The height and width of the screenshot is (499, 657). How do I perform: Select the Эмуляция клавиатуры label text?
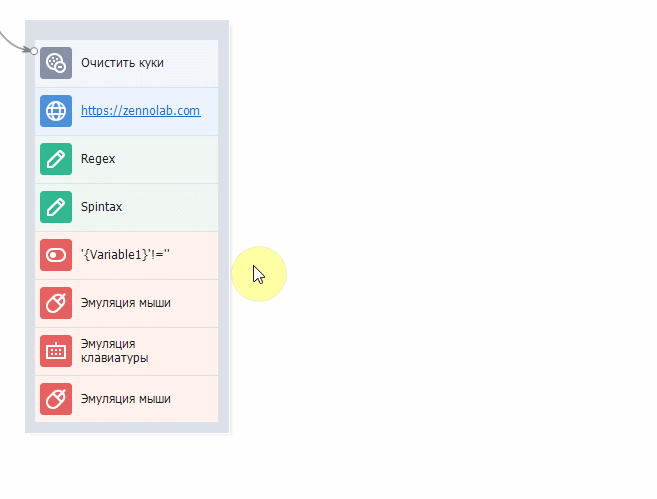pyautogui.click(x=114, y=351)
